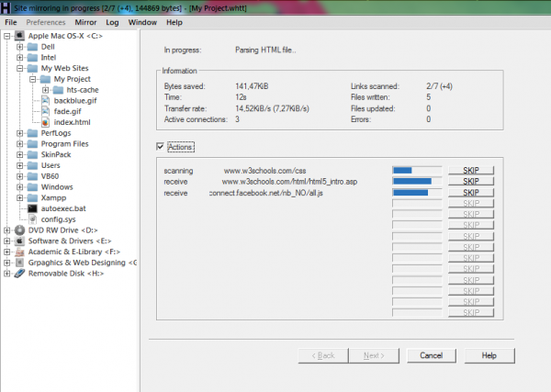The height and width of the screenshot is (392, 551).
Task: Click the Transfer rate value 14,52KiB/s
Action: (272, 108)
